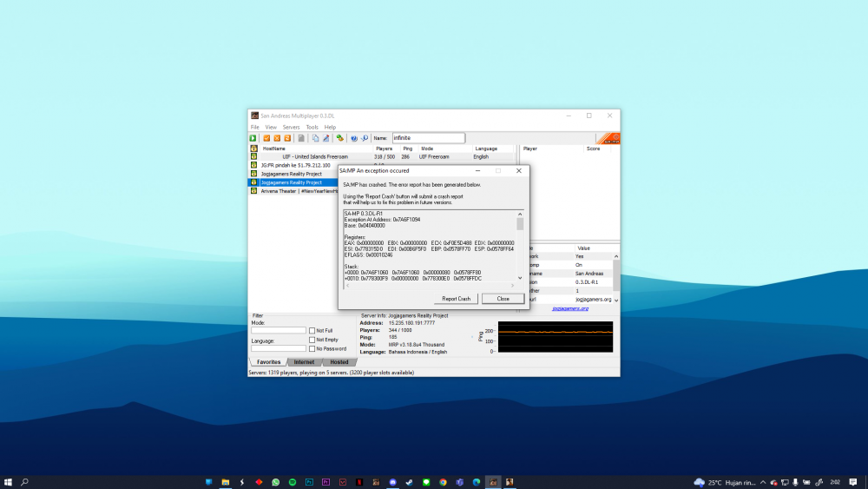Click the Server Properties pencil icon
Viewport: 868px width, 489px height.
coord(326,138)
